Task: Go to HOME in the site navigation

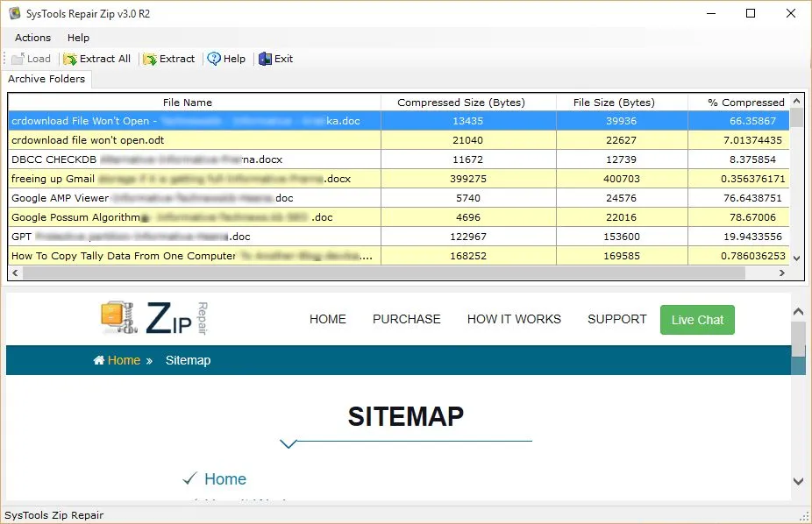Action: click(327, 319)
